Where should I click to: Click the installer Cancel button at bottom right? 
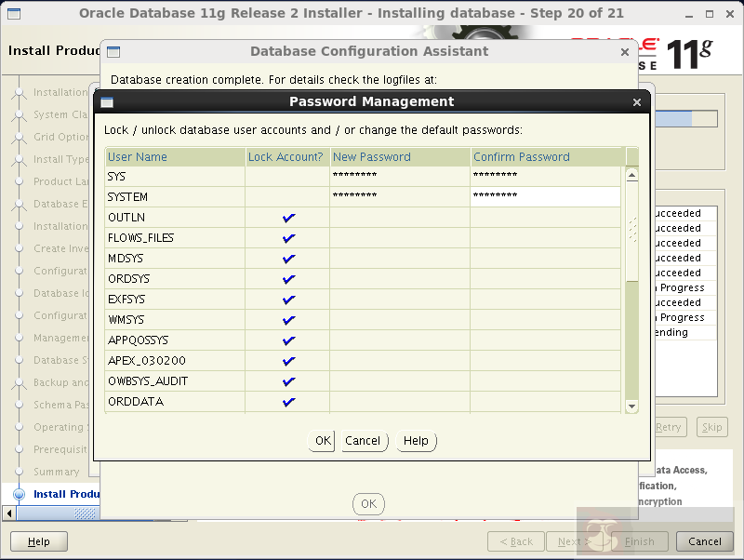click(704, 540)
